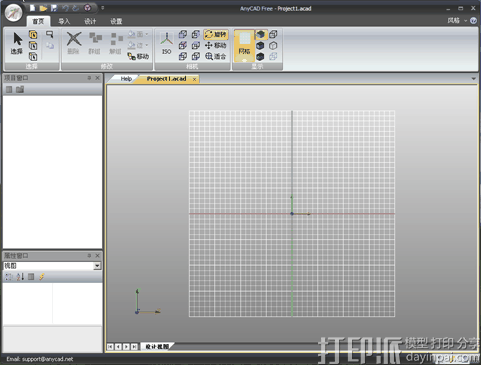Switch to the 导入 ribbon tab

click(x=64, y=21)
